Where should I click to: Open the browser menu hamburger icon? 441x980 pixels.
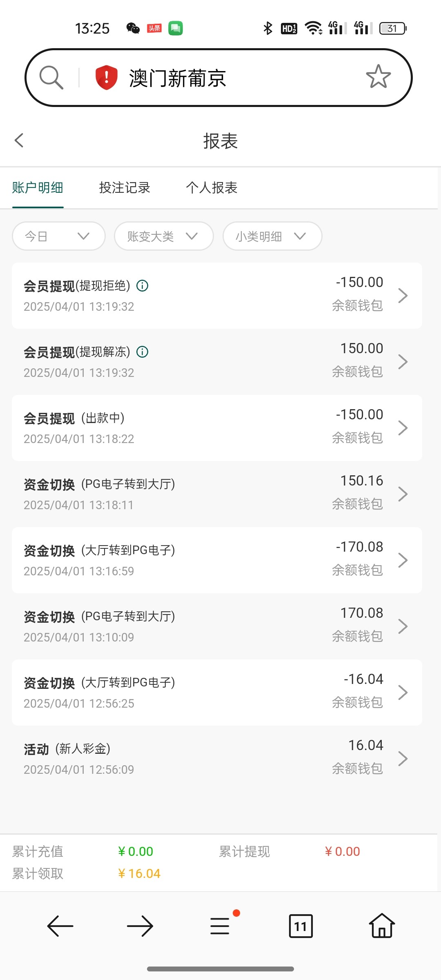pyautogui.click(x=220, y=926)
